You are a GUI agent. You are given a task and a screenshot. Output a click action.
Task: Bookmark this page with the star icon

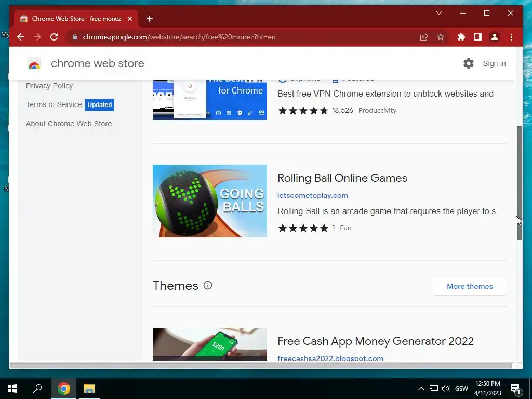(441, 37)
